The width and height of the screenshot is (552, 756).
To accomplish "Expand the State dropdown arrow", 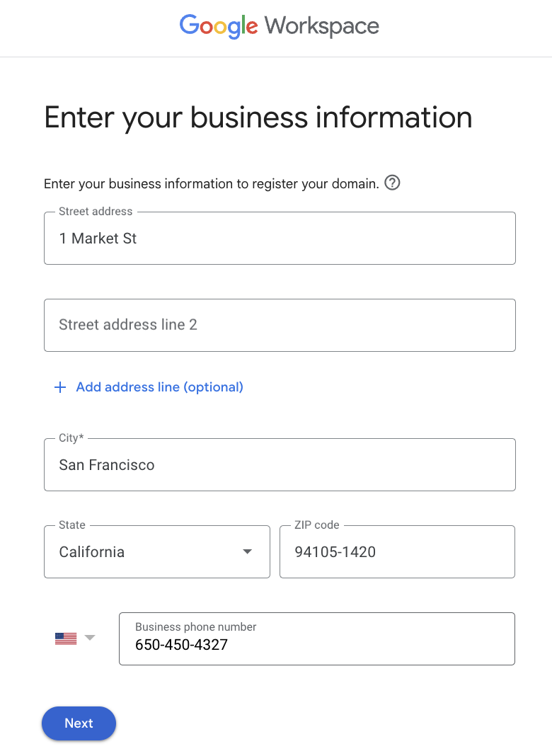I will coord(247,552).
